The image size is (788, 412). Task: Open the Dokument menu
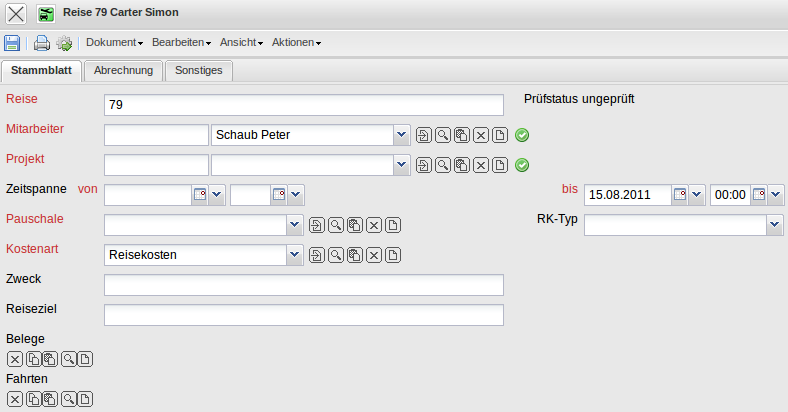tap(114, 43)
